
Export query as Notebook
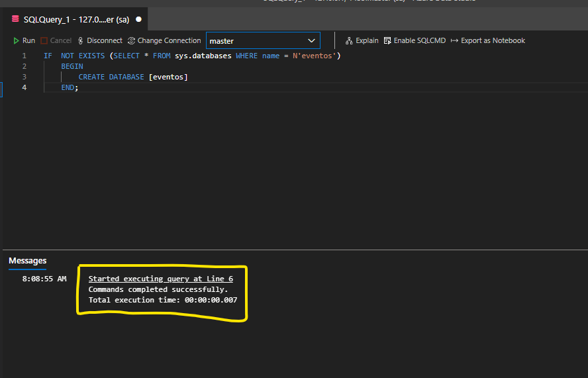click(488, 40)
